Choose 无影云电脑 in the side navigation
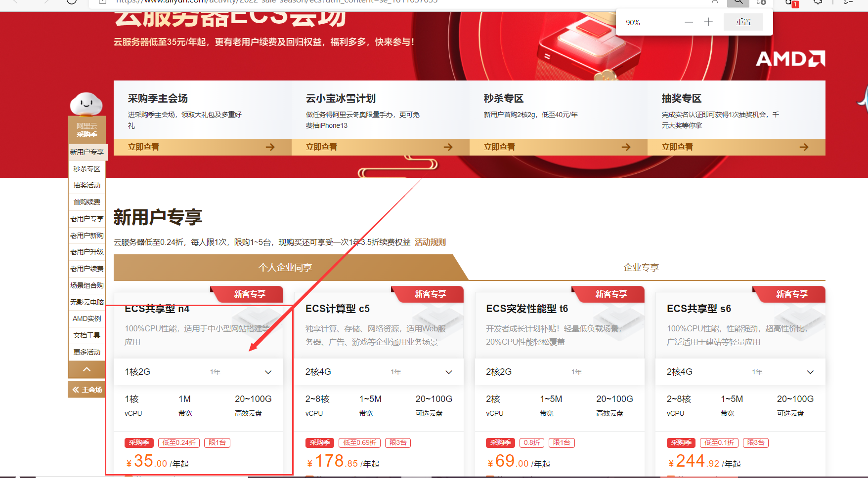The width and height of the screenshot is (868, 478). point(87,302)
